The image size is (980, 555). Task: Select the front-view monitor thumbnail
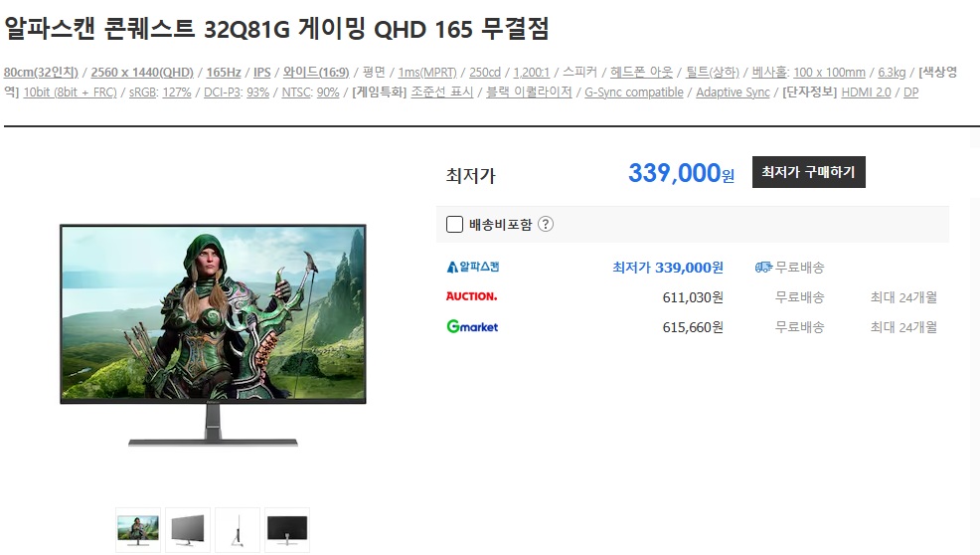[138, 530]
